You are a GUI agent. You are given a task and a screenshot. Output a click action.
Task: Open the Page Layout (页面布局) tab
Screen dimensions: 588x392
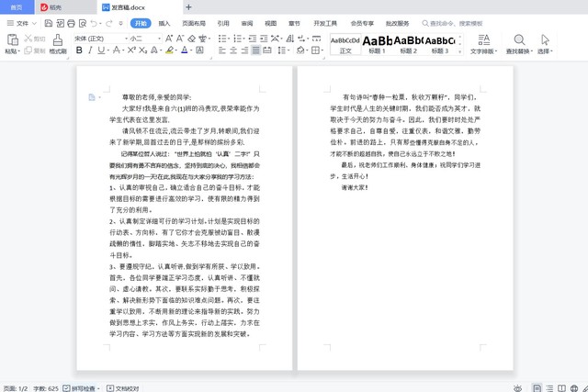(x=193, y=23)
